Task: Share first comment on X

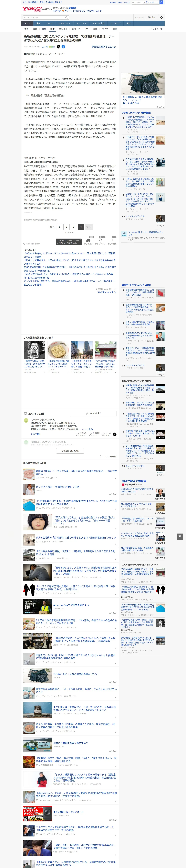Action: 115,434
